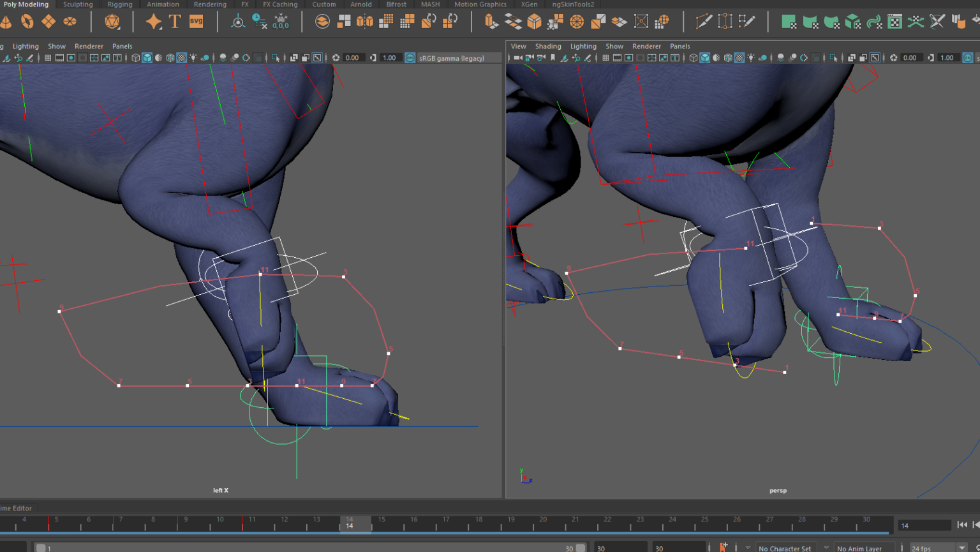Image resolution: width=980 pixels, height=552 pixels.
Task: Enable wireframe-on-shaded in the left X viewport
Action: click(159, 57)
